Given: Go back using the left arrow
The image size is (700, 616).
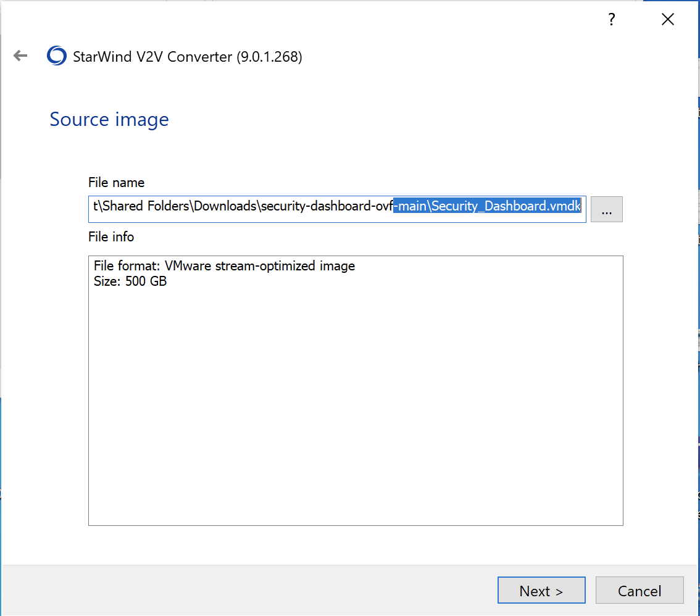Looking at the screenshot, I should pyautogui.click(x=20, y=56).
